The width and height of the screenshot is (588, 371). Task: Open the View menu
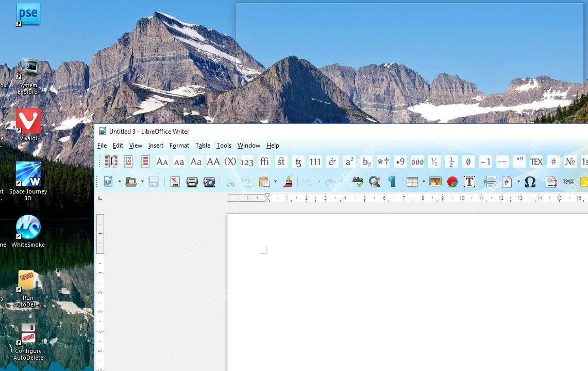[x=136, y=146]
